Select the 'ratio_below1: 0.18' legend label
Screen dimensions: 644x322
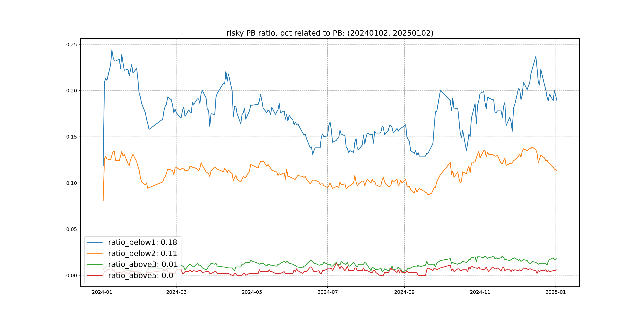tap(143, 242)
